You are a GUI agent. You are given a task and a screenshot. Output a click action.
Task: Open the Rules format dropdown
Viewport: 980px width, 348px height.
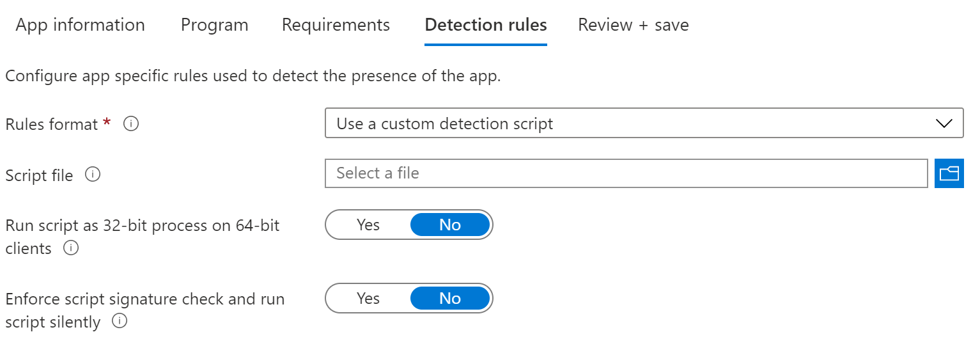coord(643,123)
